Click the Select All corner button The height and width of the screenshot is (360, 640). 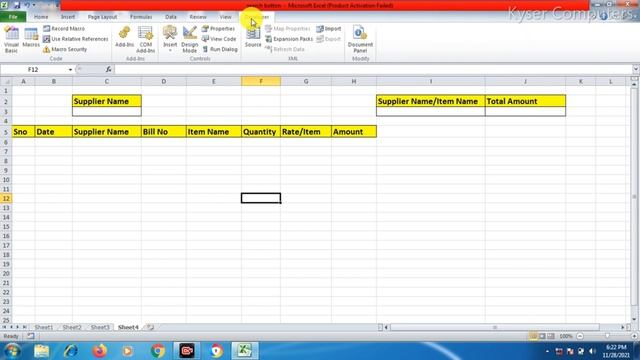pyautogui.click(x=6, y=82)
